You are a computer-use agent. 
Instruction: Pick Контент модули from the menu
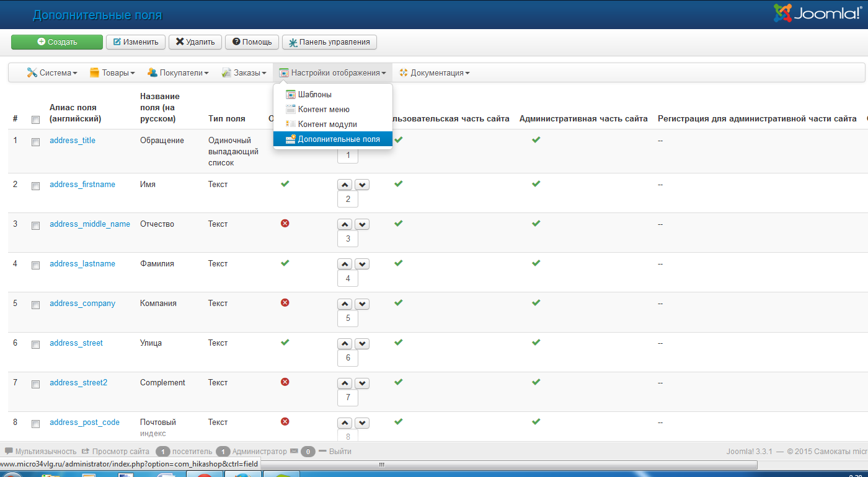point(333,124)
